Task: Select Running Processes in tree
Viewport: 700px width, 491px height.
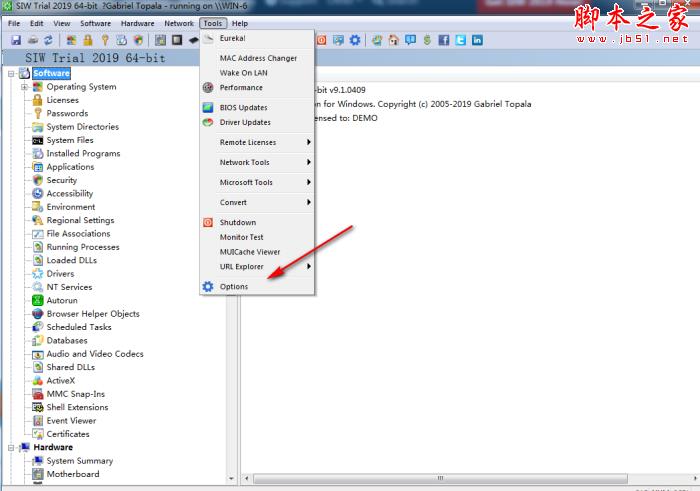Action: 83,247
